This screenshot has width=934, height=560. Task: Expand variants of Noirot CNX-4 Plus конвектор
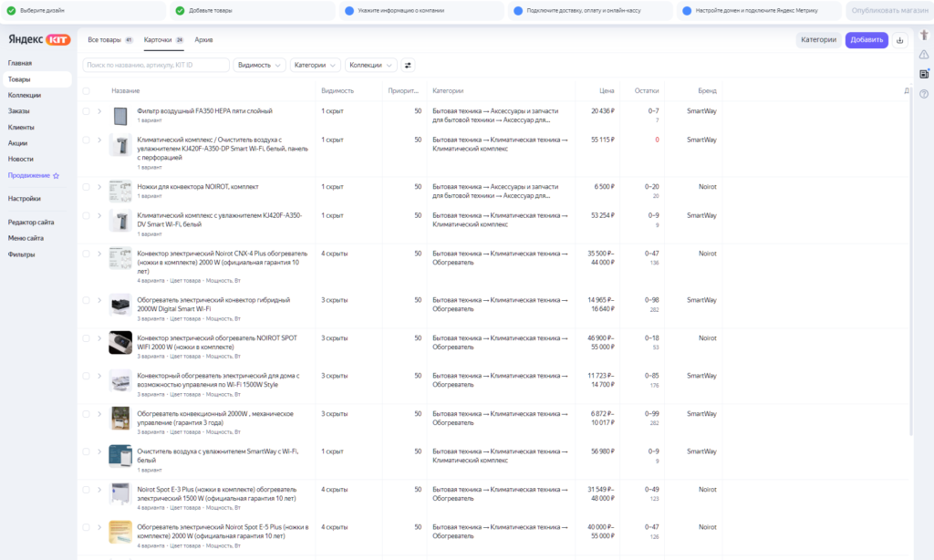99,254
